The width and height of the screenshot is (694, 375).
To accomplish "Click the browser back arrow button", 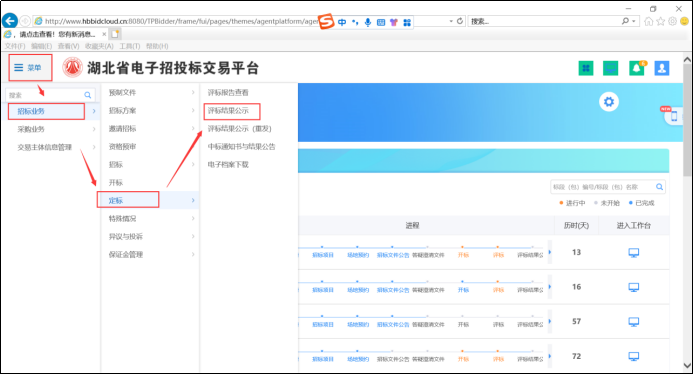I will (x=10, y=21).
